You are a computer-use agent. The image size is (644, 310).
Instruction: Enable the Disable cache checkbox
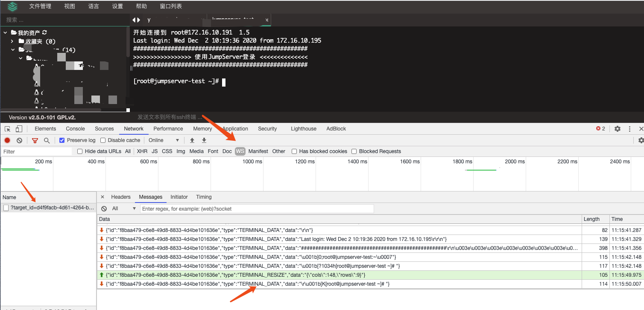click(x=103, y=140)
